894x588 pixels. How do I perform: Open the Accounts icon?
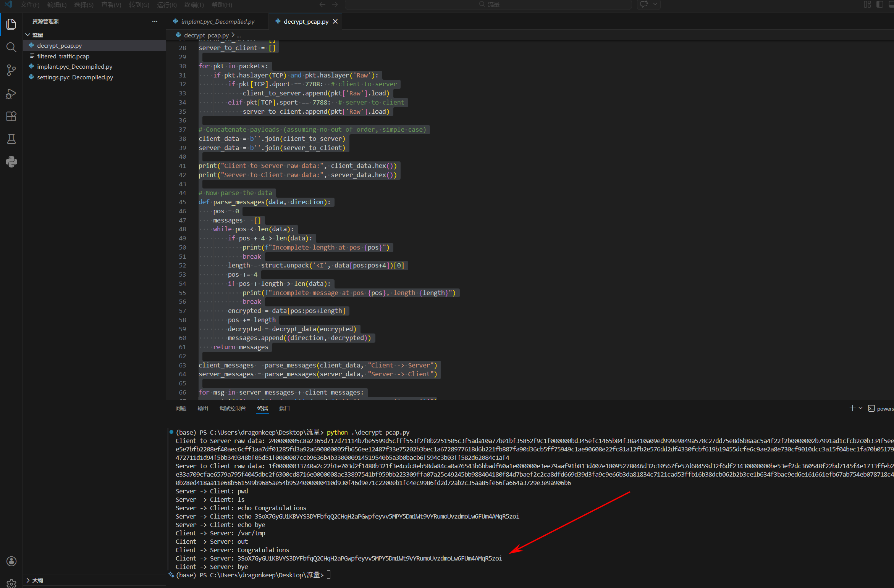pyautogui.click(x=11, y=561)
